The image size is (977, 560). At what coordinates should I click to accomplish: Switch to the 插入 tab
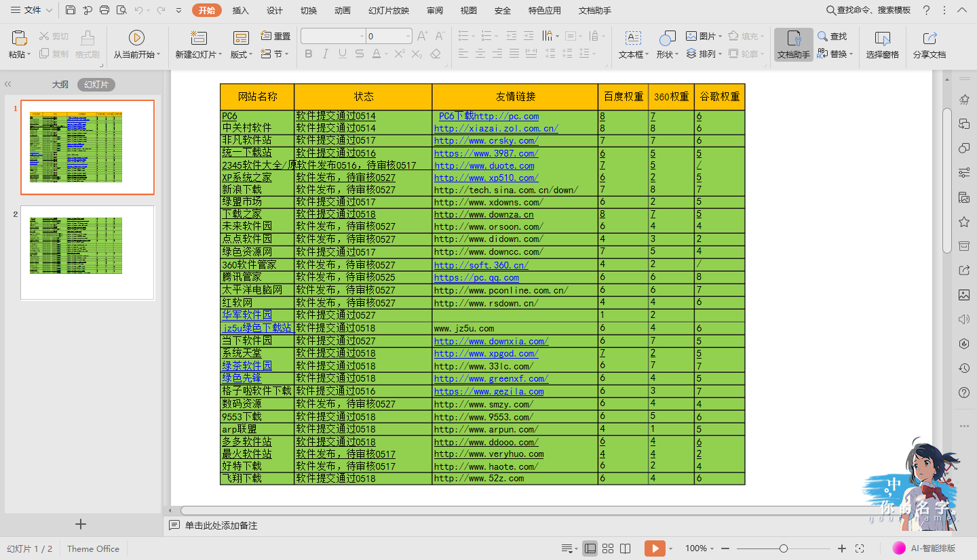point(240,11)
